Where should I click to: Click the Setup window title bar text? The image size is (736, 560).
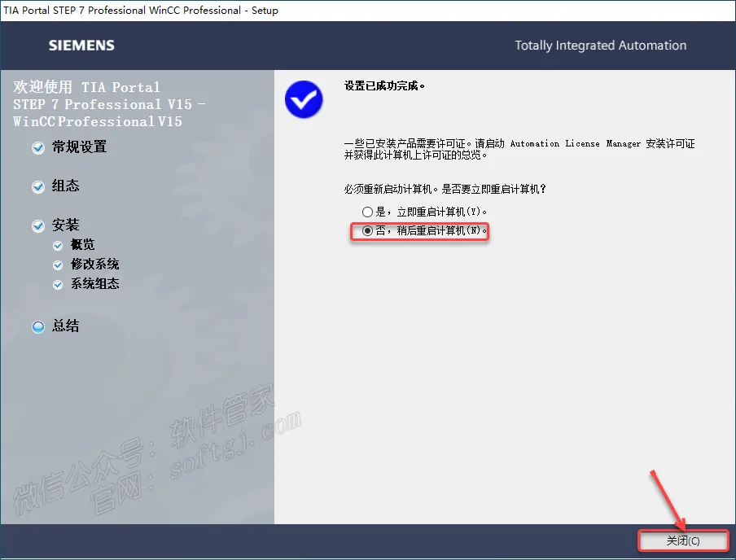pyautogui.click(x=141, y=11)
